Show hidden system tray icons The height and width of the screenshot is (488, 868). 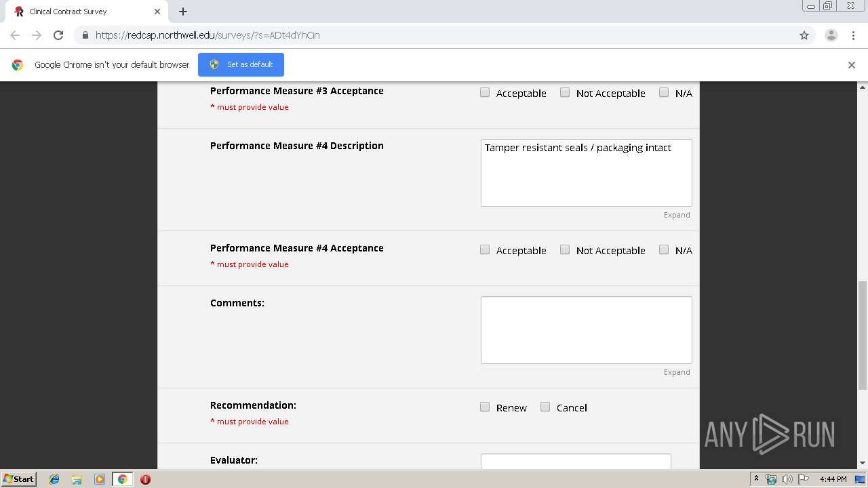click(x=756, y=479)
